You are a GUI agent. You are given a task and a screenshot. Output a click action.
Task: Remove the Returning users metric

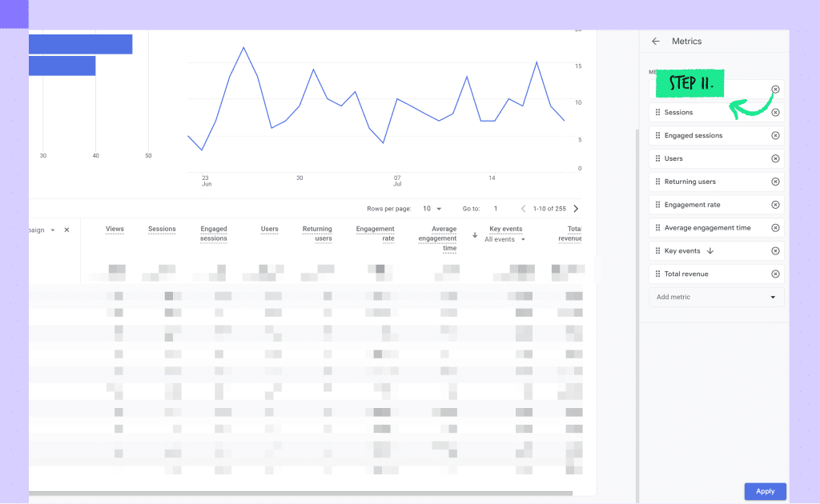[775, 182]
